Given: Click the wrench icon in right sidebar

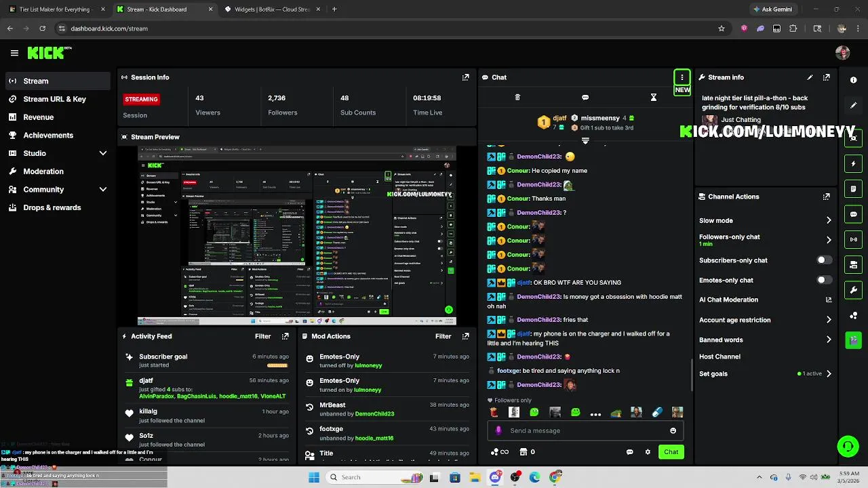Looking at the screenshot, I should (853, 290).
